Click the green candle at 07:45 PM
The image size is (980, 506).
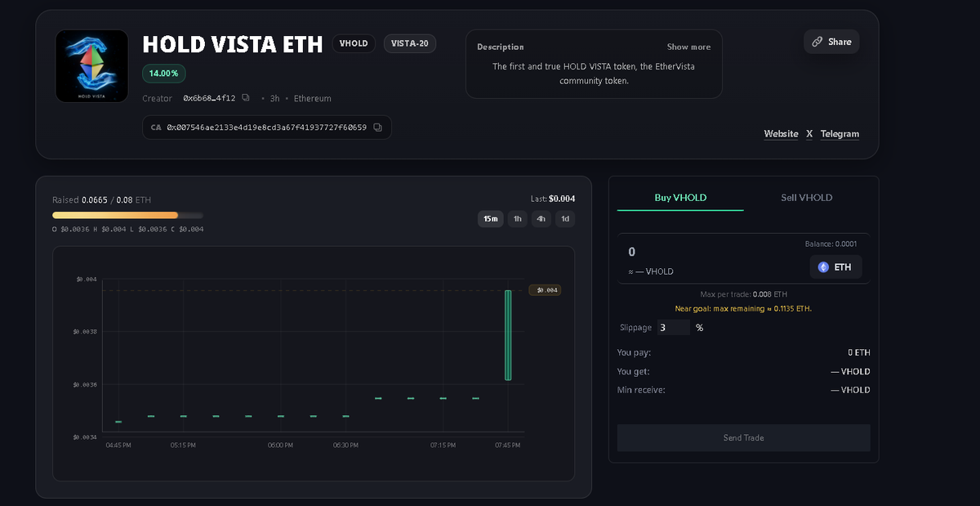[x=508, y=335]
